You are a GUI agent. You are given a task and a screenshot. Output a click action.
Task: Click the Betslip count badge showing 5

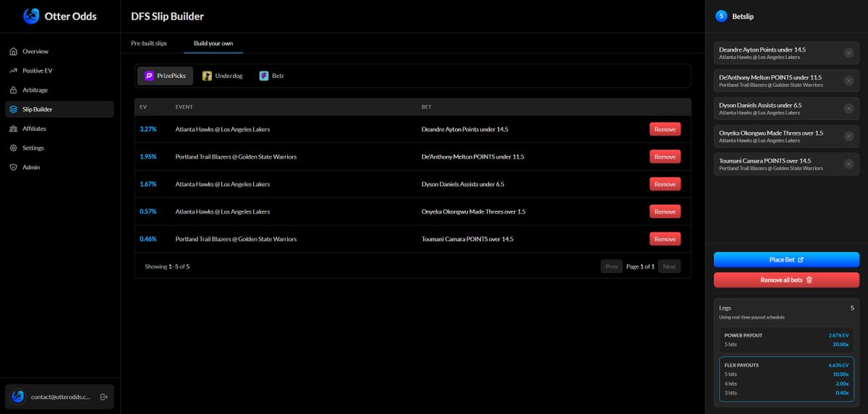(x=720, y=16)
